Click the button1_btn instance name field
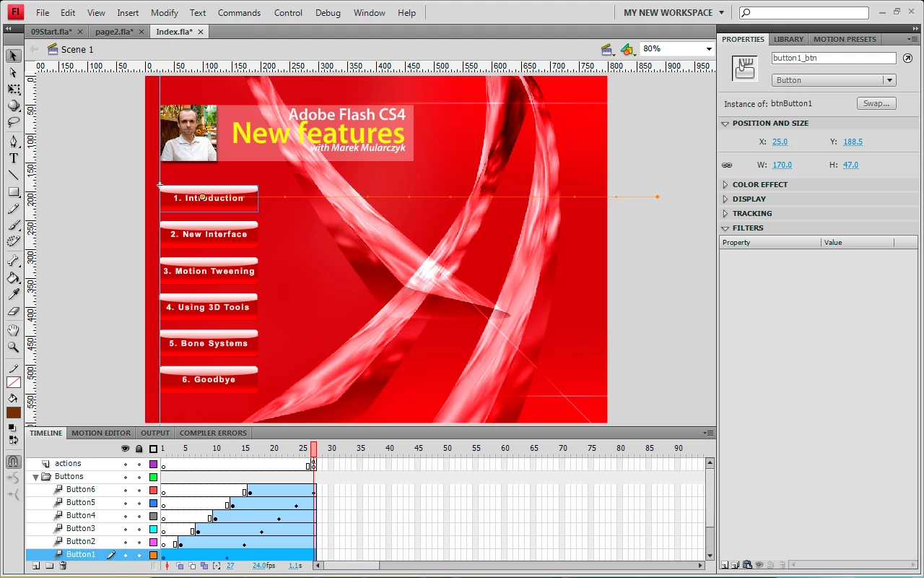This screenshot has width=924, height=578. [834, 58]
